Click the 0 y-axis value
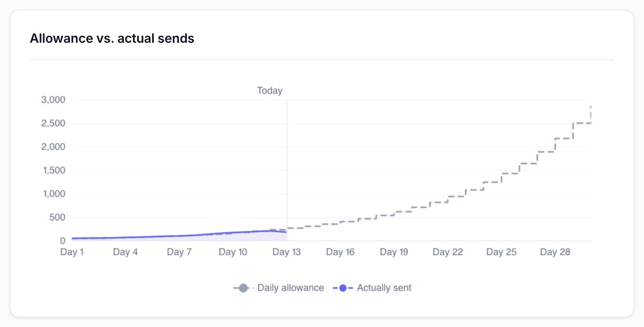 tap(62, 241)
